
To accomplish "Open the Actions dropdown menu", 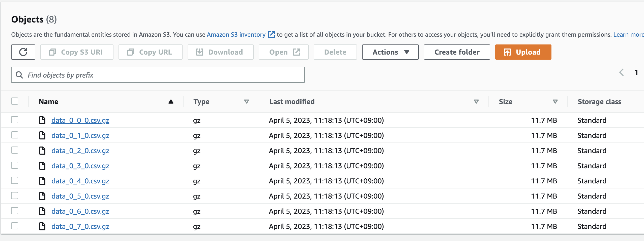I will (390, 52).
